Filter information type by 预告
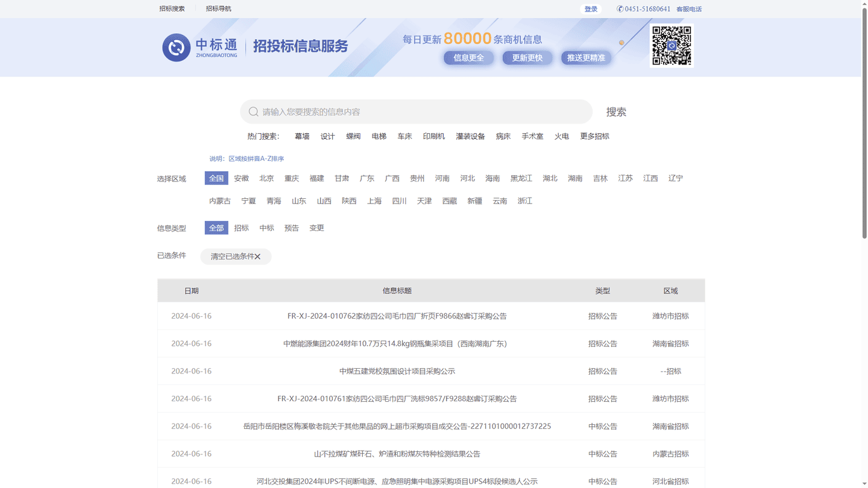 [292, 228]
